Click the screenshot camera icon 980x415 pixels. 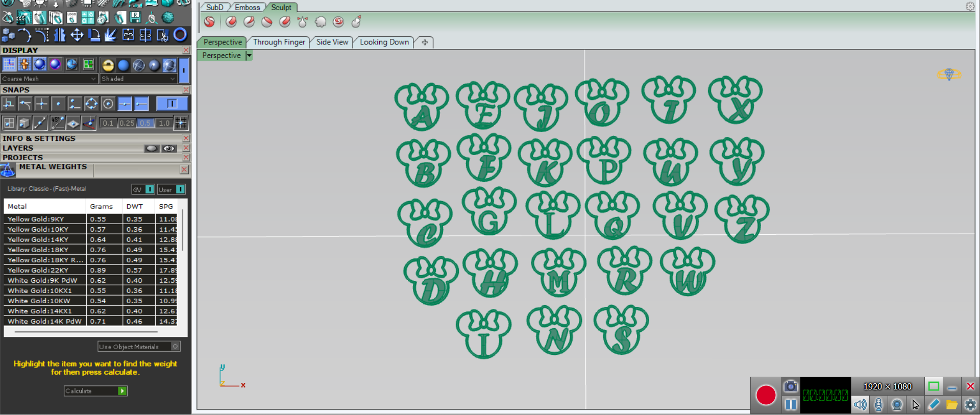[x=790, y=386]
